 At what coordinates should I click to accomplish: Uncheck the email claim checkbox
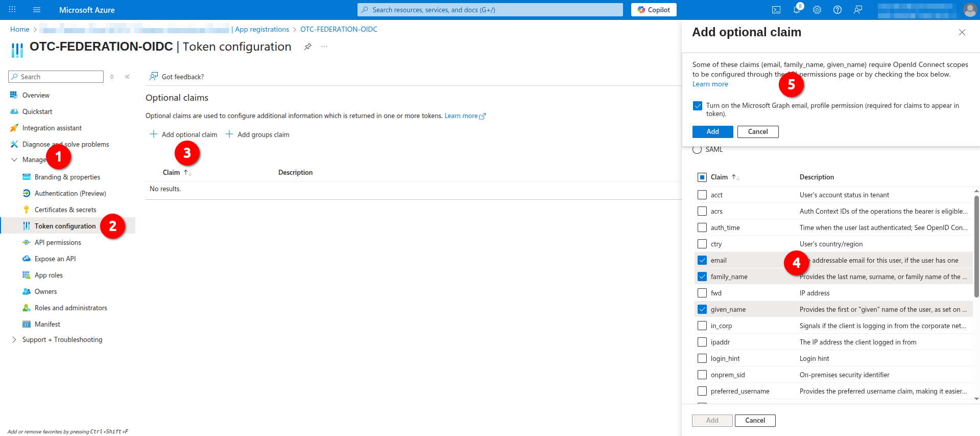tap(702, 260)
